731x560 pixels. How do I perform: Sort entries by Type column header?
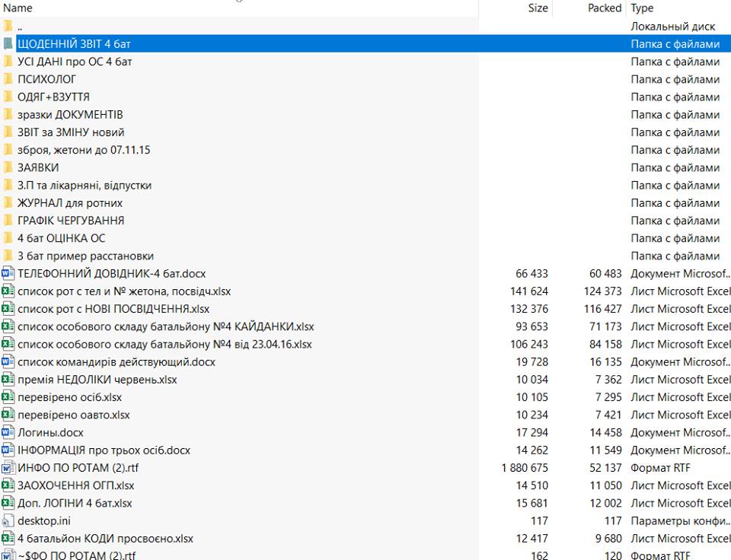pos(642,8)
